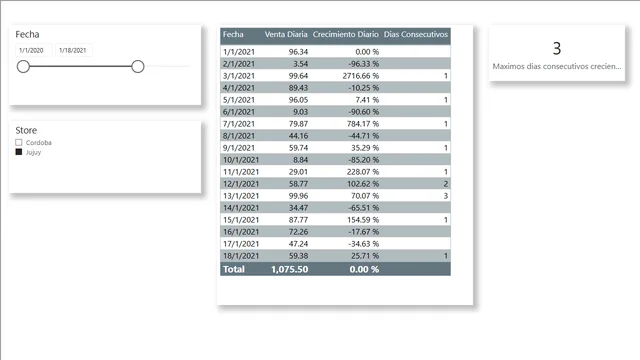Select the 16/1/2021 date cell
Viewport: 640px width, 360px height.
coord(241,232)
